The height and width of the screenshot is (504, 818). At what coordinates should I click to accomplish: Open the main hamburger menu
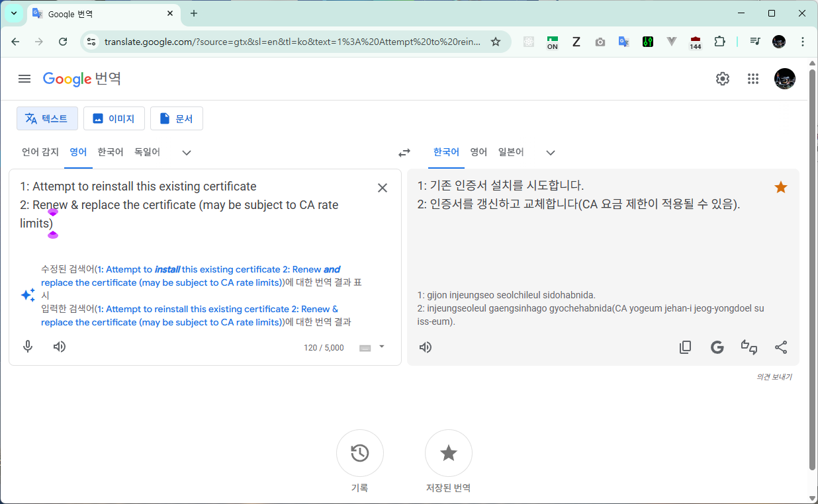pos(24,79)
